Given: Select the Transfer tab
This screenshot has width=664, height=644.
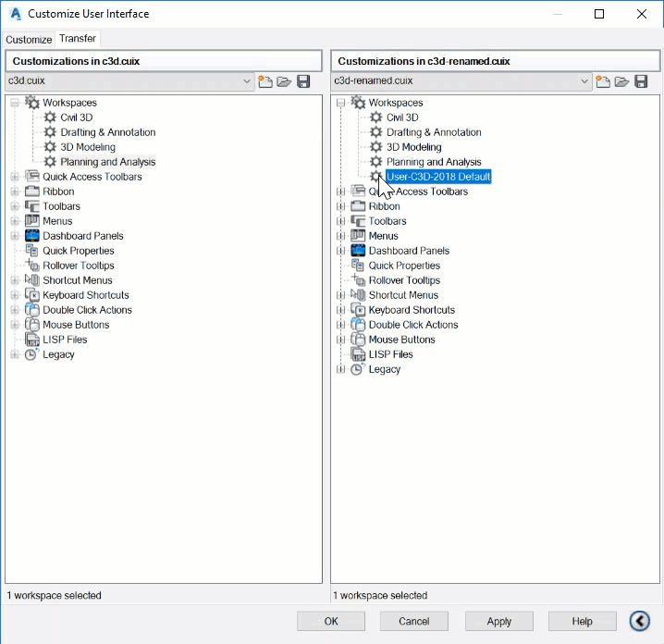Looking at the screenshot, I should tap(78, 38).
